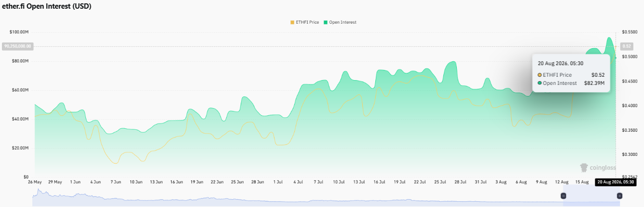Click the $0.3000 right axis label
Screen dimensions: 644x207
[629, 154]
